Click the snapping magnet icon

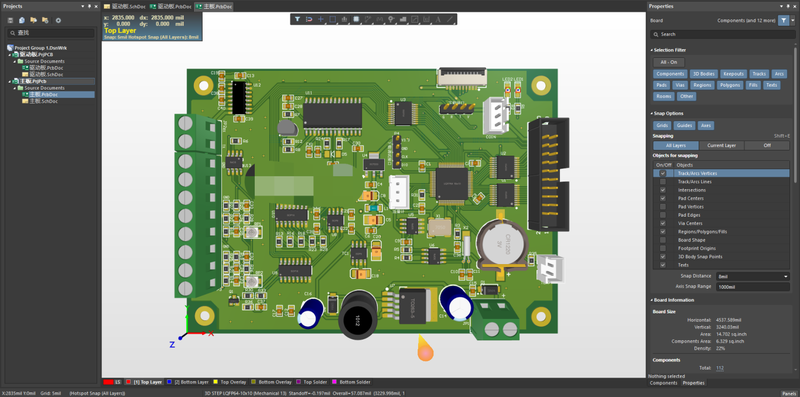[309, 19]
